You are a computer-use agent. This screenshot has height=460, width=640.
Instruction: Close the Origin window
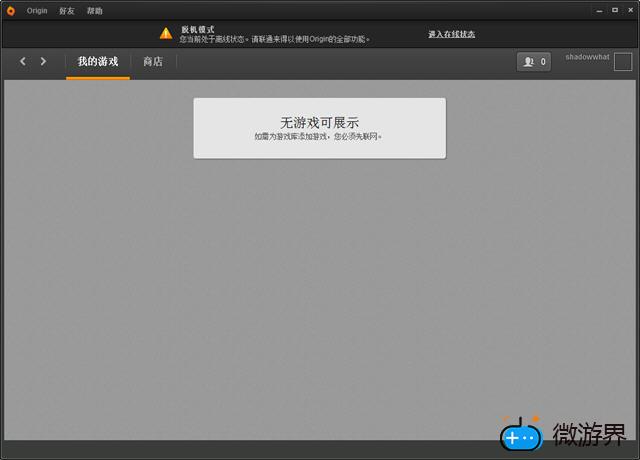point(631,10)
